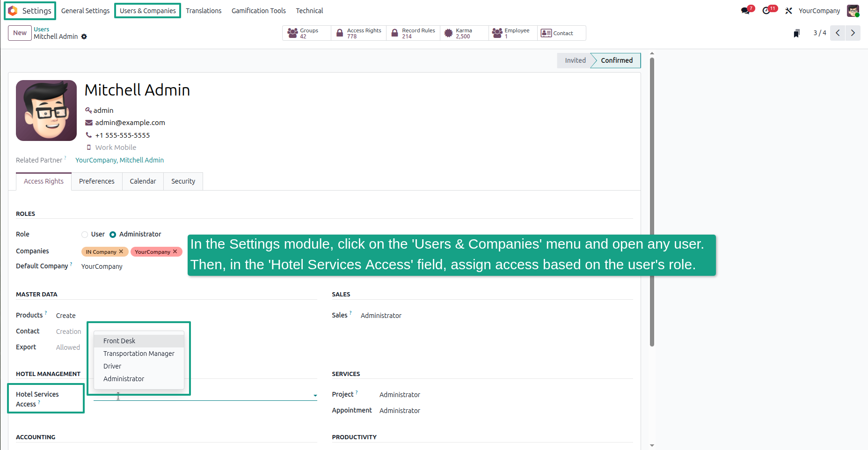Viewport: 868px width, 450px height.
Task: Open the Users & Companies menu
Action: 147,11
